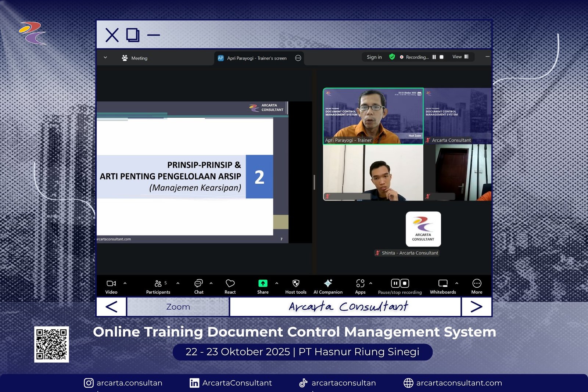The height and width of the screenshot is (392, 588).
Task: Click the Video camera icon
Action: pos(111,284)
